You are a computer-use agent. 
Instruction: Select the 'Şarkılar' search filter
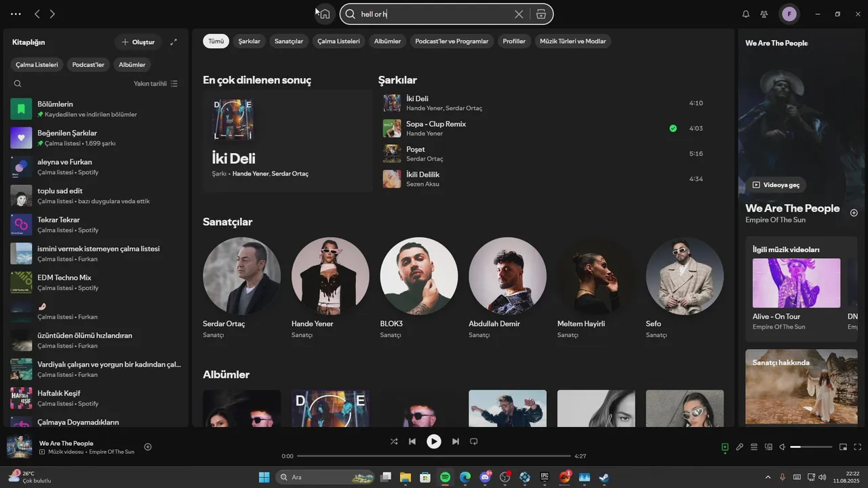(249, 41)
